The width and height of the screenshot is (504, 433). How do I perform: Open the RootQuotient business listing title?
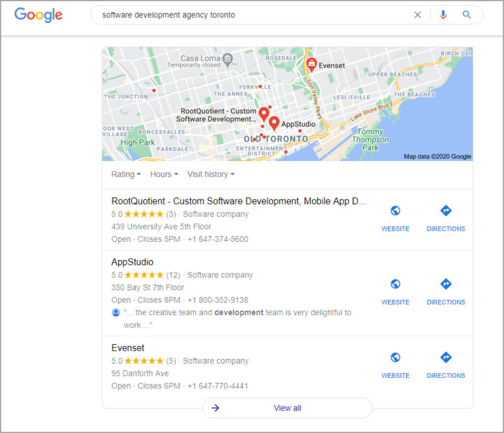tap(239, 201)
